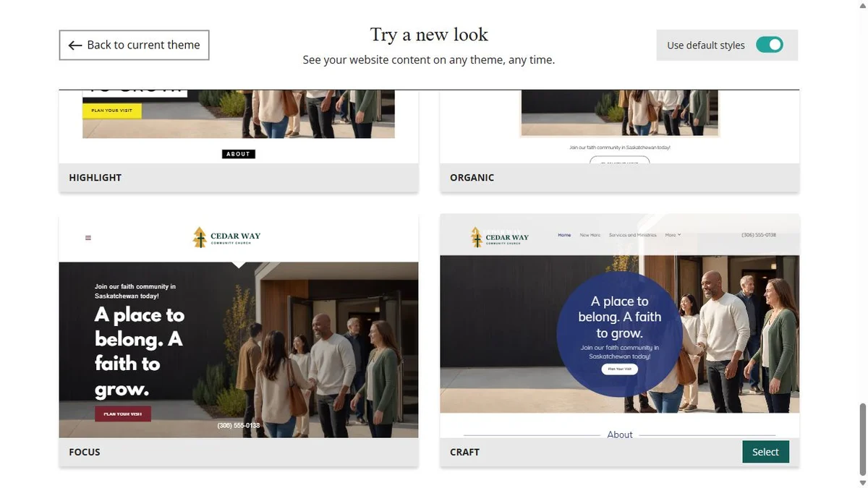Viewport: 868px width, 488px height.
Task: Open the Craft theme preview thumbnail
Action: (x=619, y=326)
